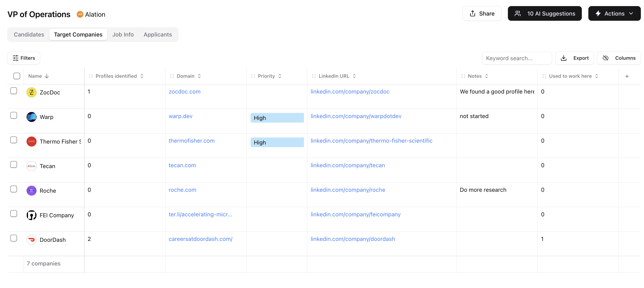644x288 pixels.
Task: Click the drag handle beside Priority header
Action: [253, 76]
